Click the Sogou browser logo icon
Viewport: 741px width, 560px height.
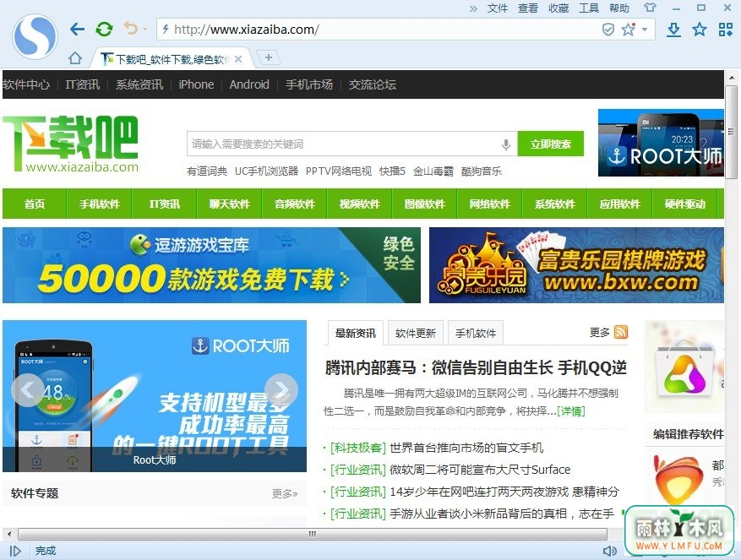pyautogui.click(x=35, y=36)
